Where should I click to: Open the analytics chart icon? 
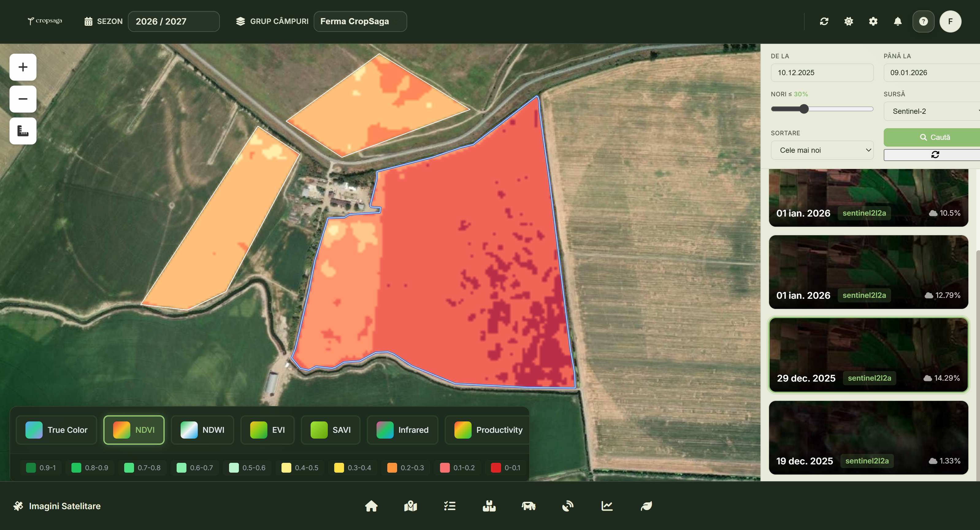click(607, 506)
